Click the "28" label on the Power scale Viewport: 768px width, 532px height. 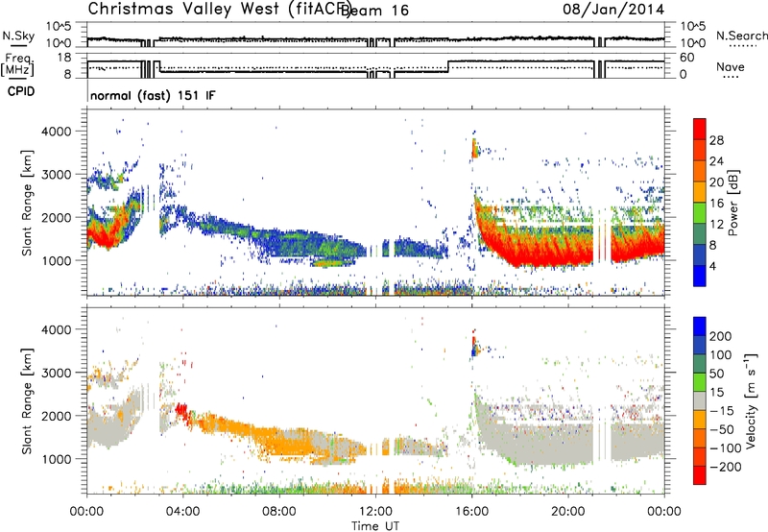point(716,140)
